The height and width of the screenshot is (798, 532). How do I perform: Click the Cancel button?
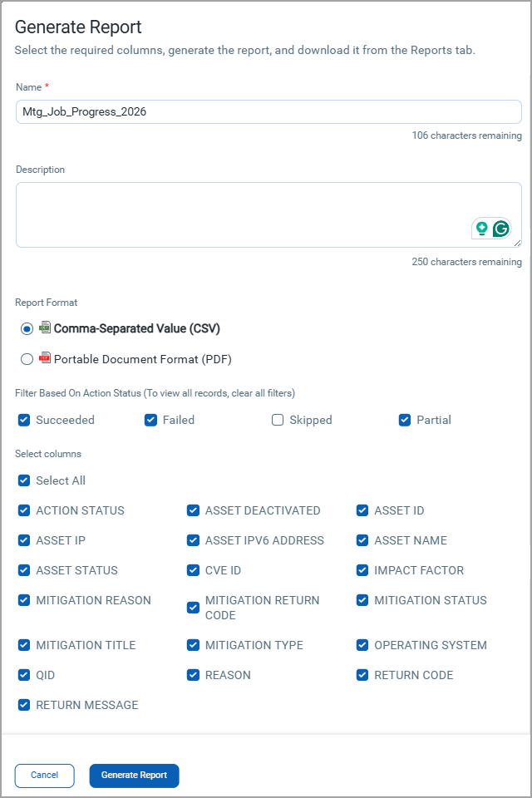coord(44,776)
